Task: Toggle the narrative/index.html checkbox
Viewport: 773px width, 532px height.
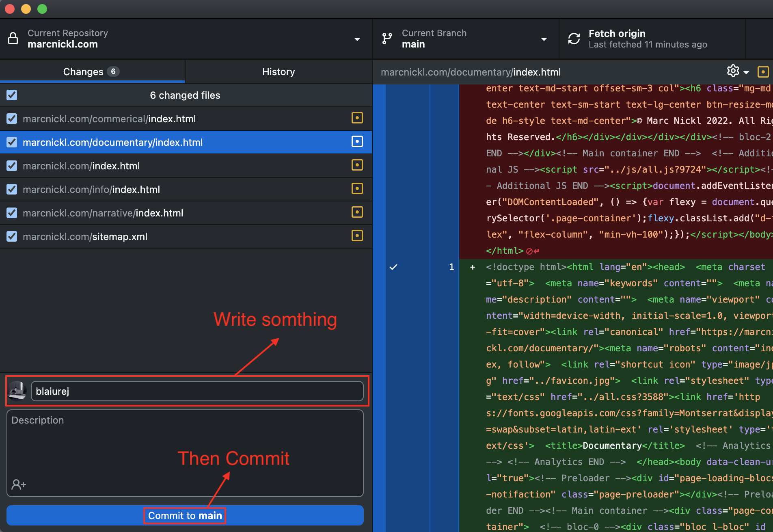Action: coord(12,213)
